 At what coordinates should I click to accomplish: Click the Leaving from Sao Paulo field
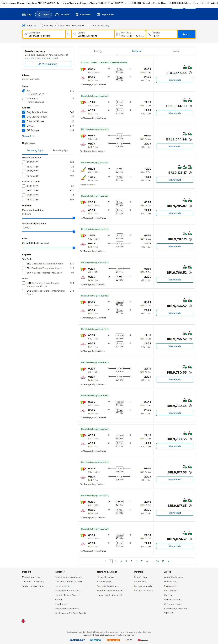pyautogui.click(x=44, y=34)
